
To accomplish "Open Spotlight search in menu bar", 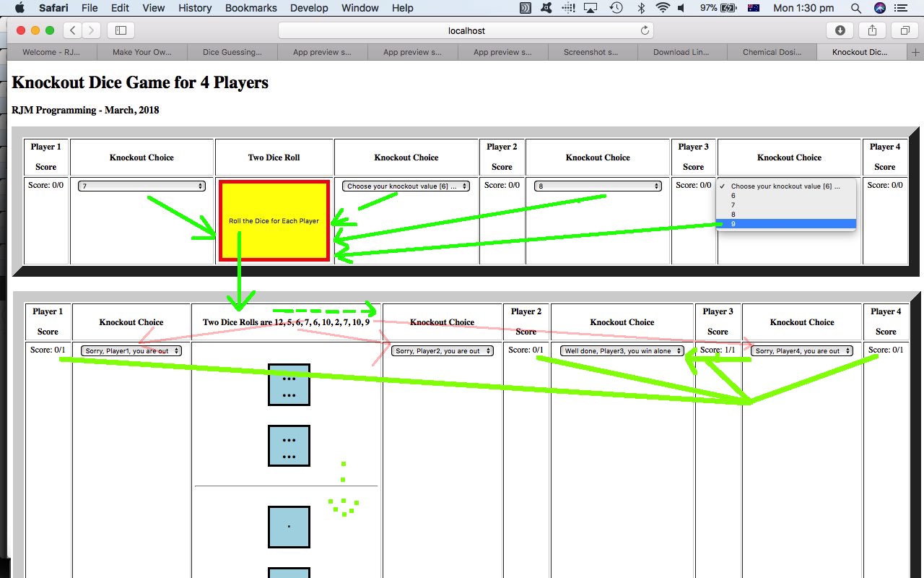I will tap(855, 8).
